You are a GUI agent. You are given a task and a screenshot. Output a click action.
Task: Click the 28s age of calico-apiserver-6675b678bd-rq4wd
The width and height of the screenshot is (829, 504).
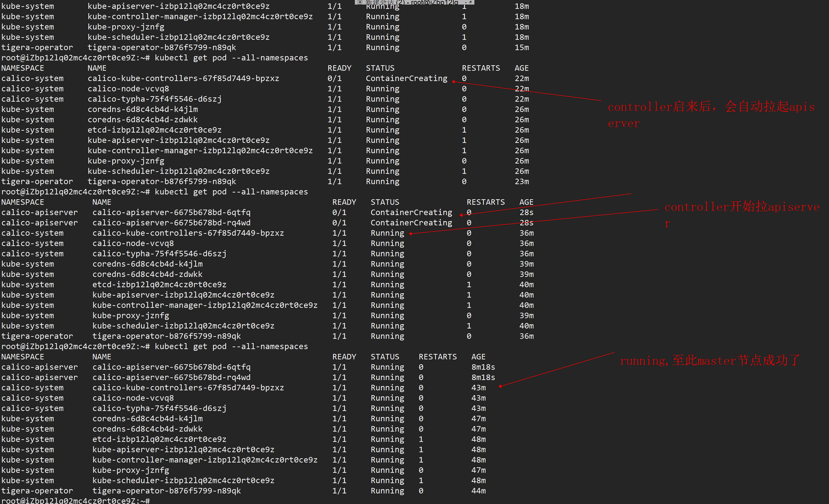point(526,223)
